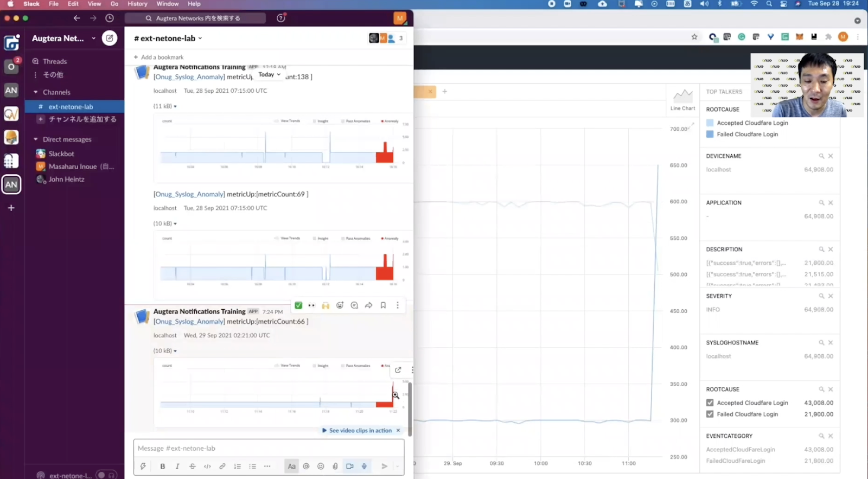The width and height of the screenshot is (868, 479).
Task: Share the 7:24 PM message
Action: click(x=369, y=305)
